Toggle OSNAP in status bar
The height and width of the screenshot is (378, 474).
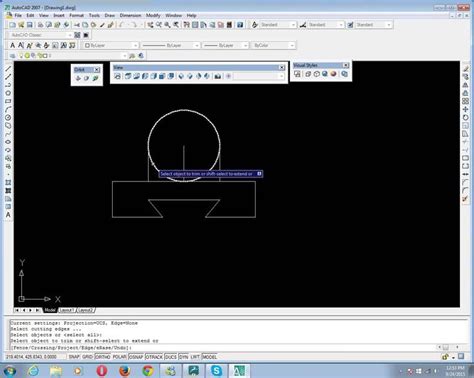pos(136,357)
